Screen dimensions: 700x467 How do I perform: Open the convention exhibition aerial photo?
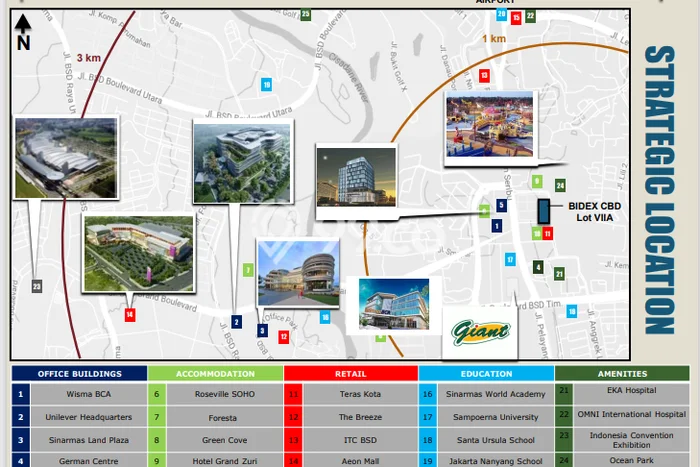pyautogui.click(x=66, y=158)
